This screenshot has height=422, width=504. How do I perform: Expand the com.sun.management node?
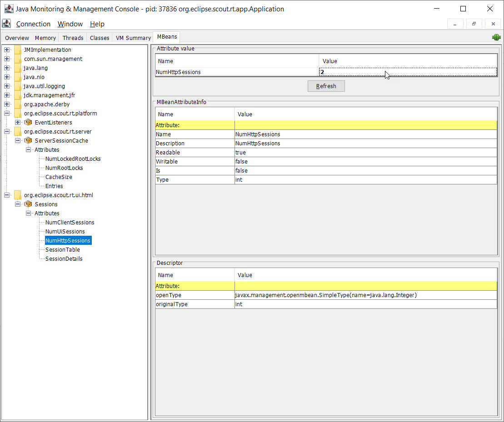point(7,59)
